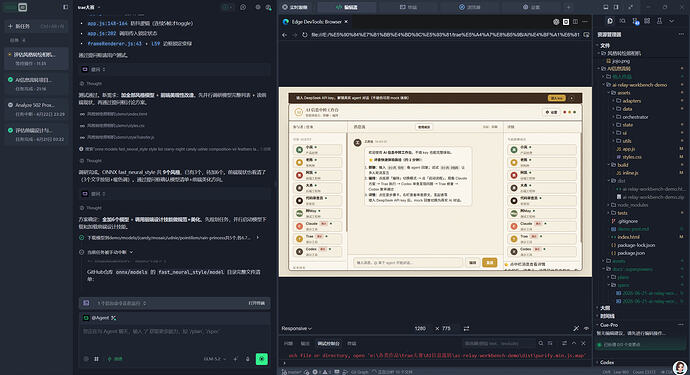
Task: Open the GLM model selector dropdown
Action: click(x=215, y=359)
